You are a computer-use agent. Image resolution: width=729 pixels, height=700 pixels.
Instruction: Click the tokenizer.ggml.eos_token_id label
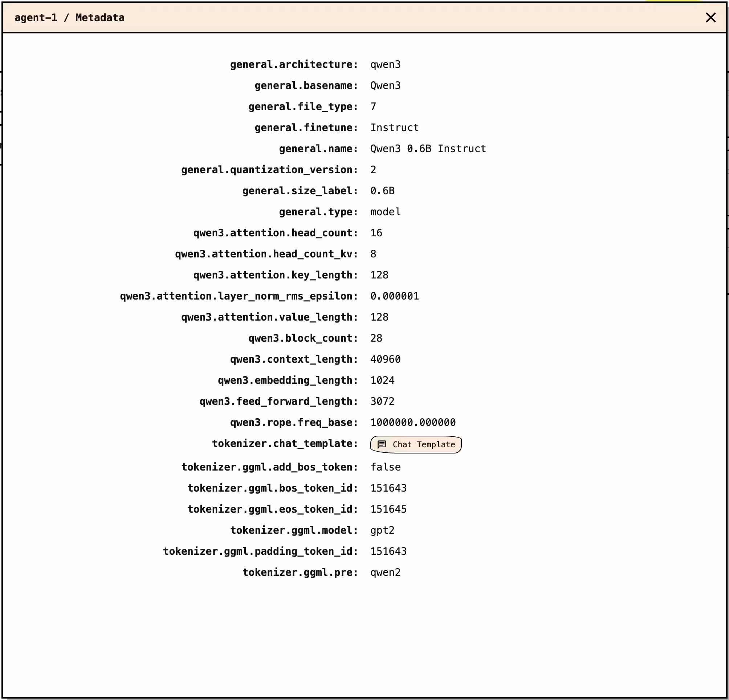pos(273,509)
